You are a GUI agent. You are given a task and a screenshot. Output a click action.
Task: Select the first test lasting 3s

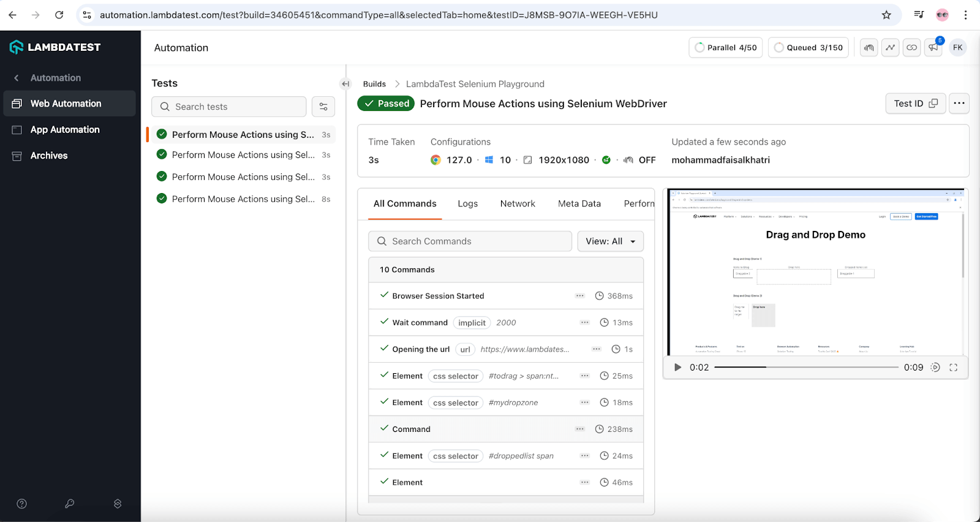click(x=241, y=135)
